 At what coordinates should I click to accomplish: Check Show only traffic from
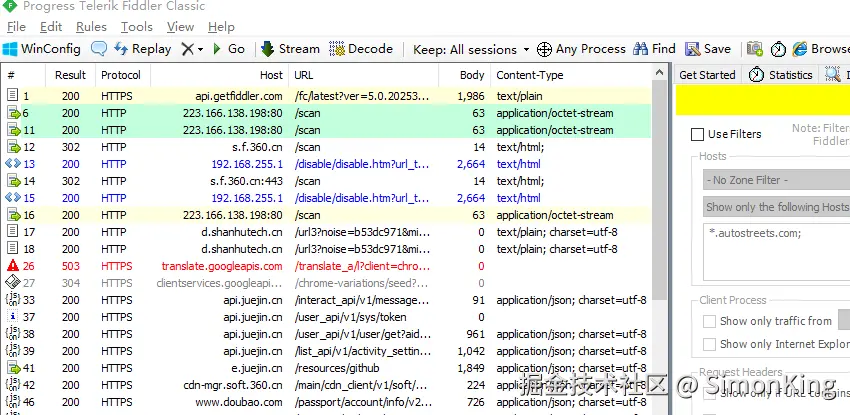pos(709,321)
